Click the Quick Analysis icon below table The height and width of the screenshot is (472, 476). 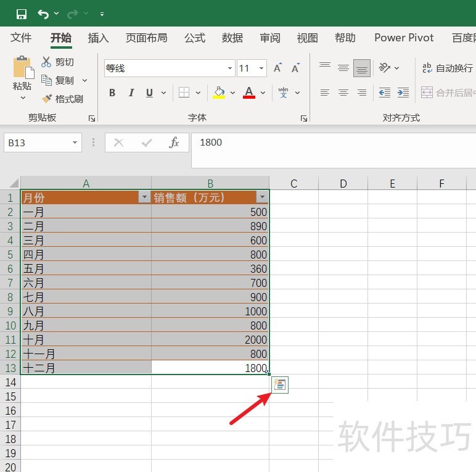(x=280, y=385)
